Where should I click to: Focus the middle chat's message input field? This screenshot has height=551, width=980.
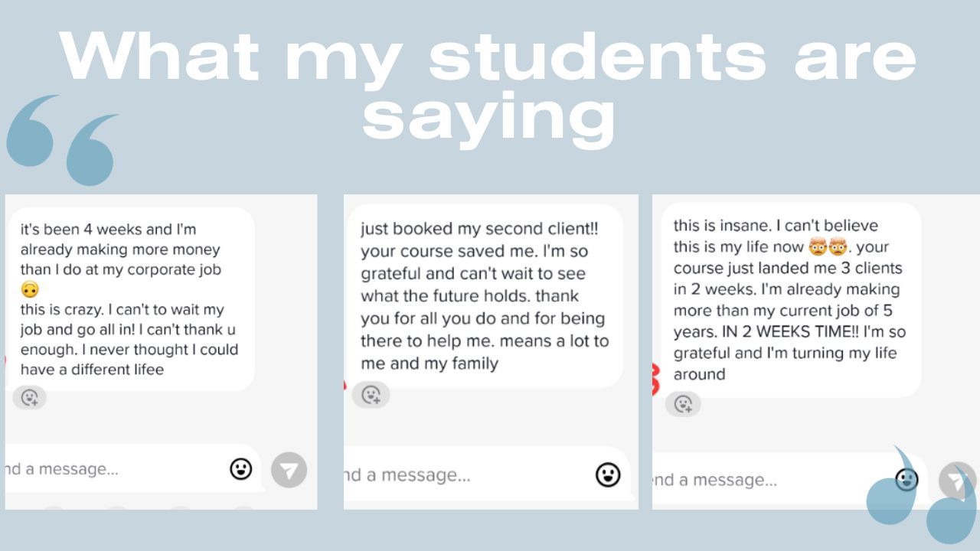click(x=459, y=475)
